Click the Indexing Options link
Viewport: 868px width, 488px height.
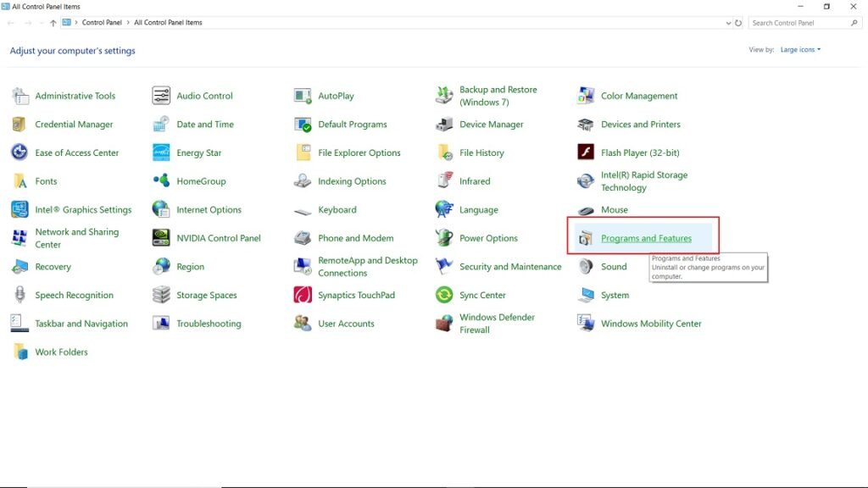(x=352, y=181)
